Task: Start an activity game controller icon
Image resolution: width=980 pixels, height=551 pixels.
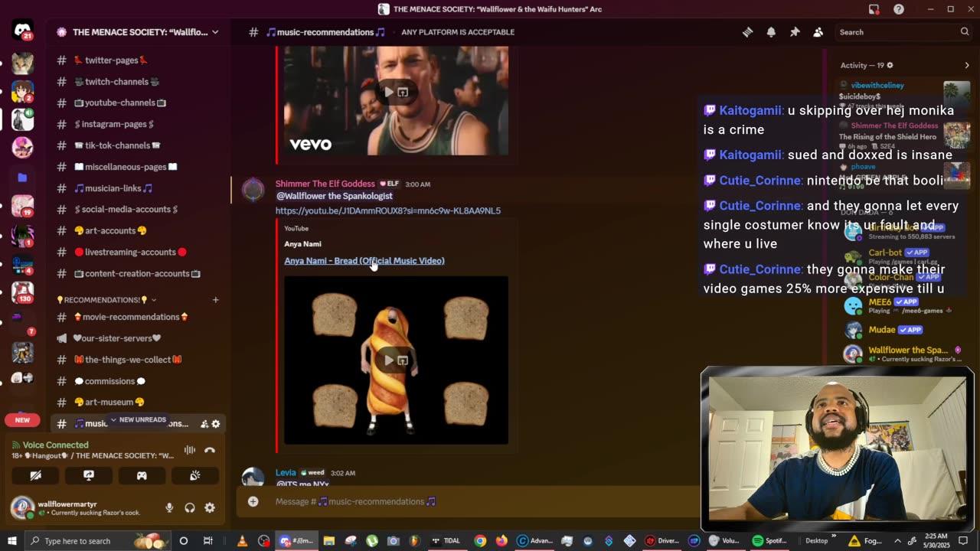Action: click(x=142, y=476)
